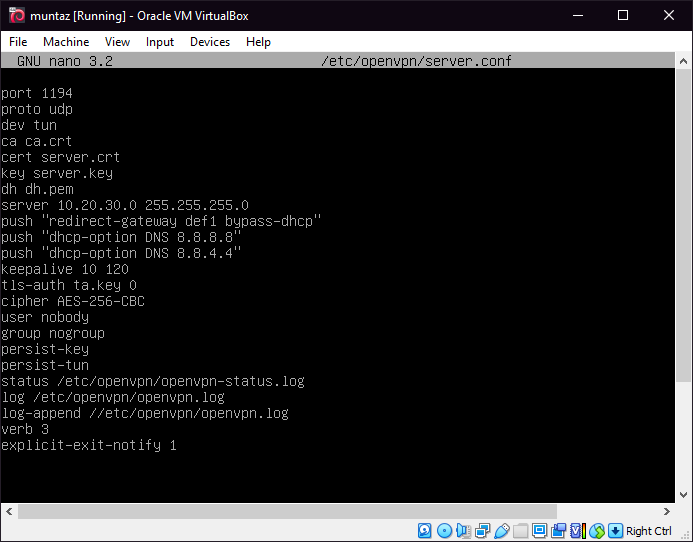
Task: Click the CPU virtualization status icon
Action: pos(578,531)
